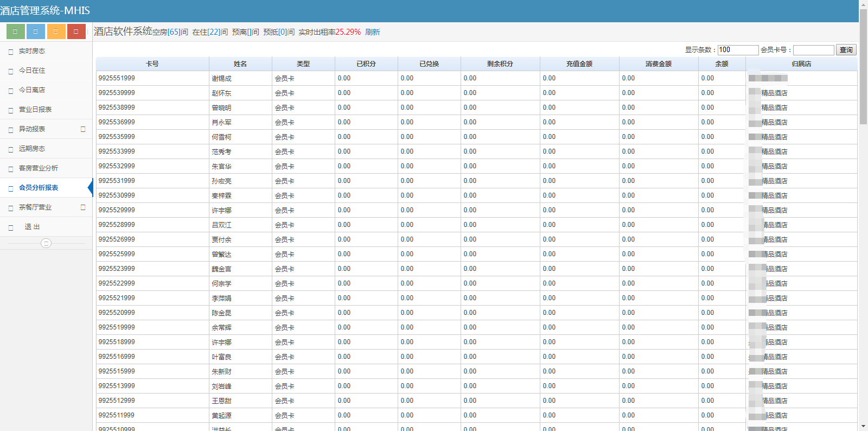Click the icon beside 今日离店
This screenshot has height=431, width=868.
[x=11, y=91]
